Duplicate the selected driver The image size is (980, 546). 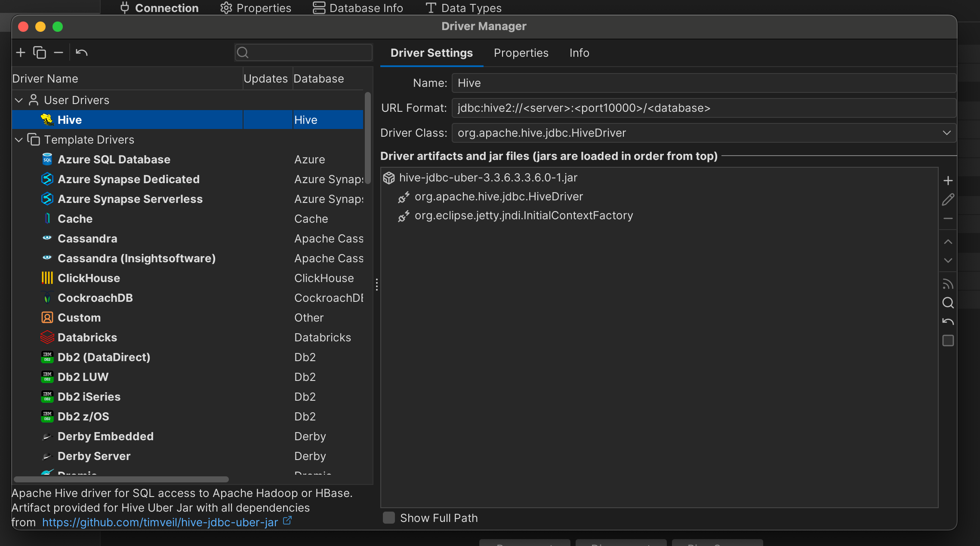40,52
